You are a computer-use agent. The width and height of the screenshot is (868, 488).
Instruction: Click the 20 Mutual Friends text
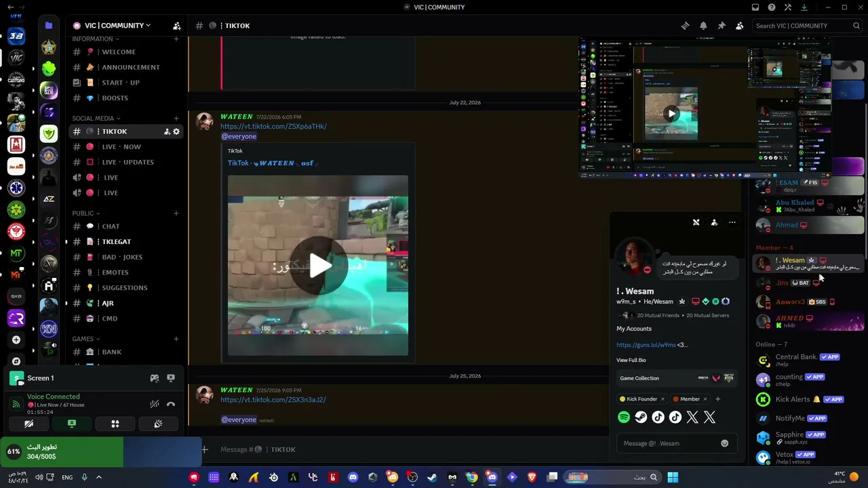tap(658, 316)
